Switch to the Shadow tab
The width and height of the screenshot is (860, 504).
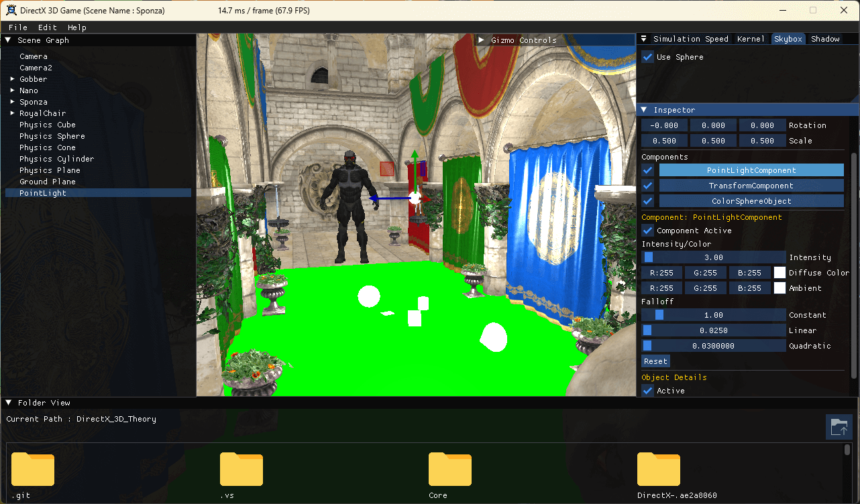click(824, 38)
